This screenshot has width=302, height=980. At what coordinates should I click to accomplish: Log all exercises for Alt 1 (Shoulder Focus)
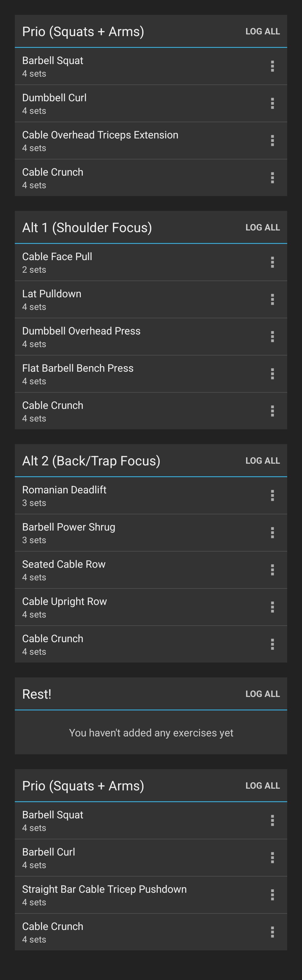coord(263,227)
